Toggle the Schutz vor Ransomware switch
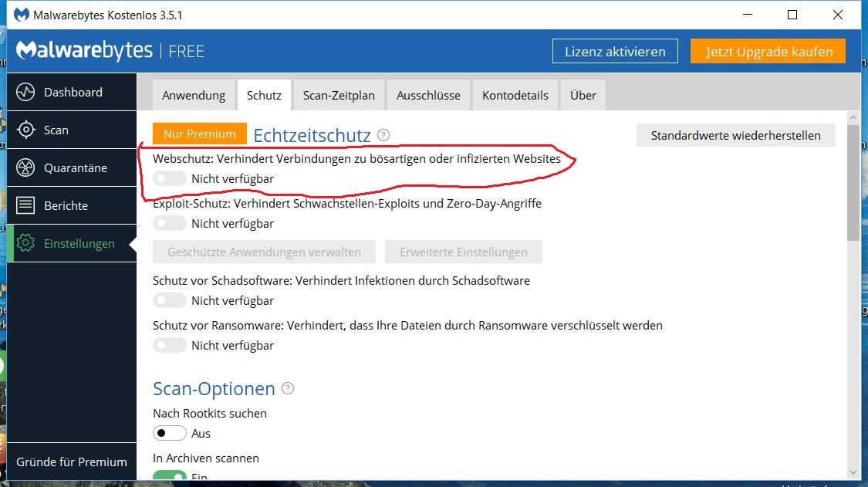The image size is (868, 487). [x=170, y=345]
